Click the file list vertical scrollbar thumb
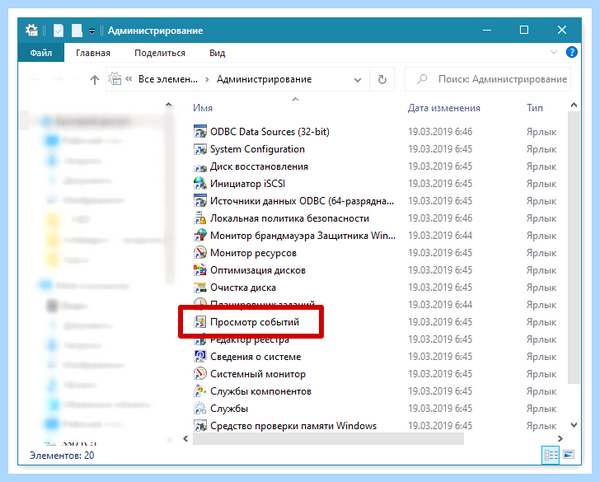 [x=574, y=248]
